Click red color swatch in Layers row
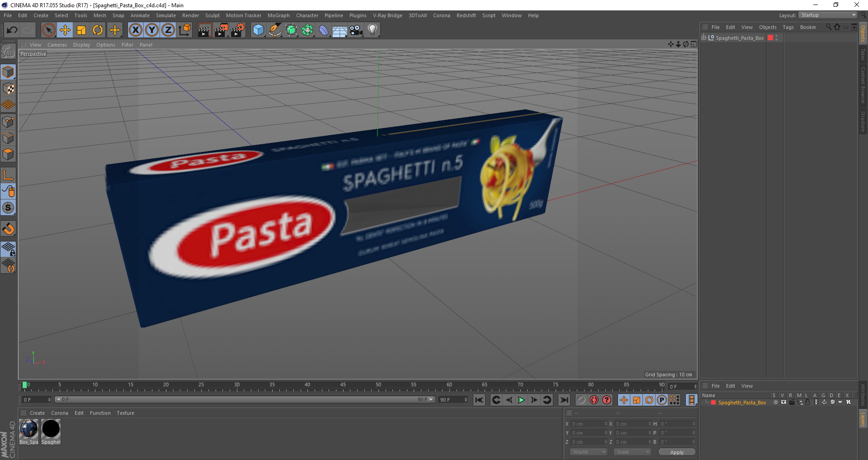Screen dimensions: 868x460 713,403
